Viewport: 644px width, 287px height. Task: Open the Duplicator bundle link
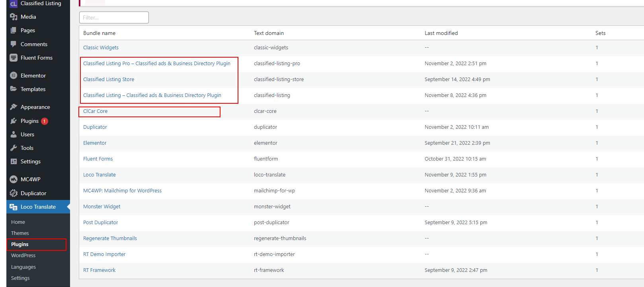pyautogui.click(x=95, y=127)
